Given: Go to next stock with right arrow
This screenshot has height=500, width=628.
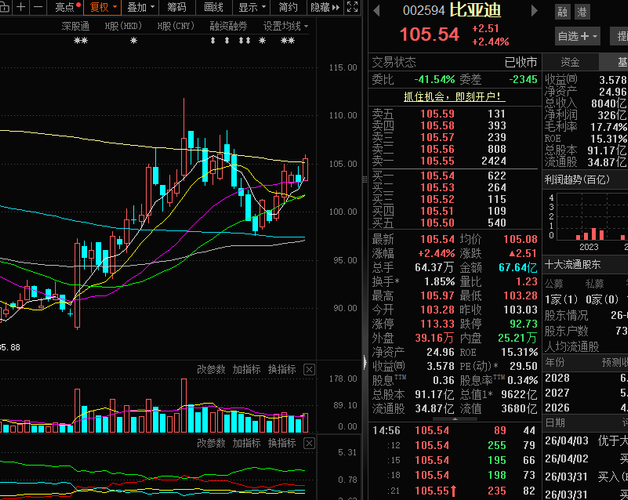Looking at the screenshot, I should tap(534, 10).
